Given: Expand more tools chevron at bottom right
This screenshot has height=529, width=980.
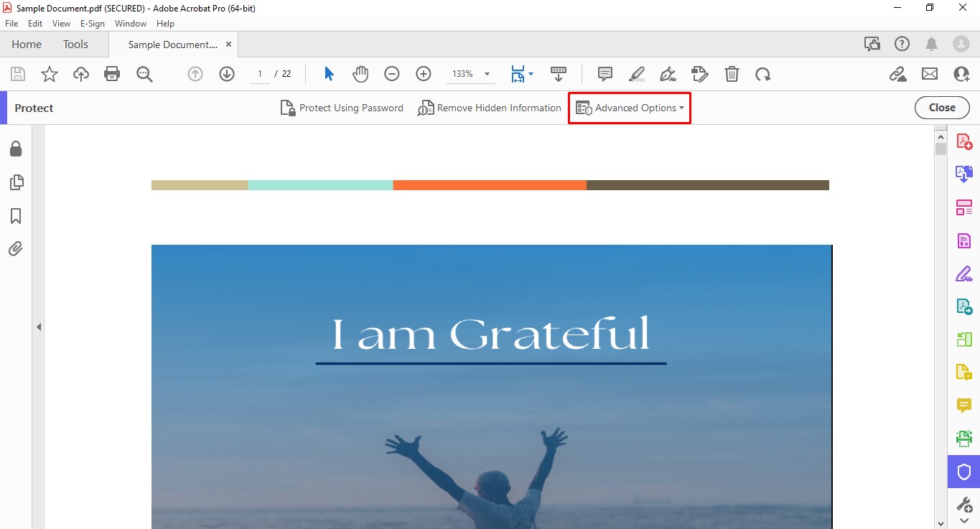Looking at the screenshot, I should click(x=963, y=520).
